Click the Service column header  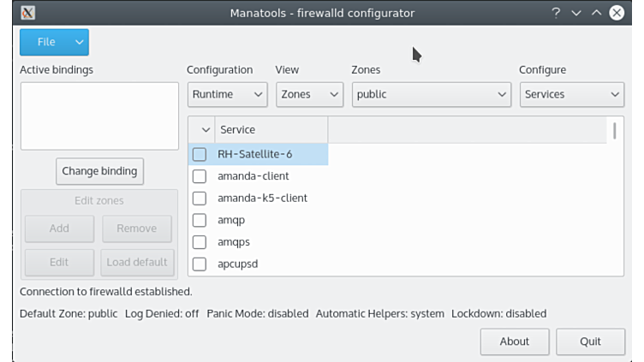(271, 130)
